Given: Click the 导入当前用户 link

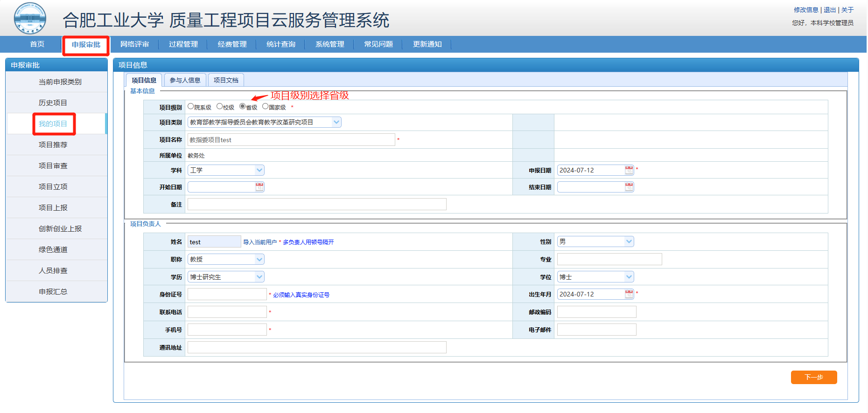Looking at the screenshot, I should coord(259,242).
